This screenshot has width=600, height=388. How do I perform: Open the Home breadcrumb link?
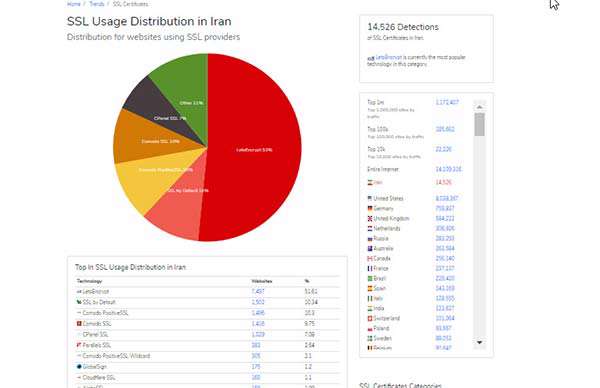(73, 4)
